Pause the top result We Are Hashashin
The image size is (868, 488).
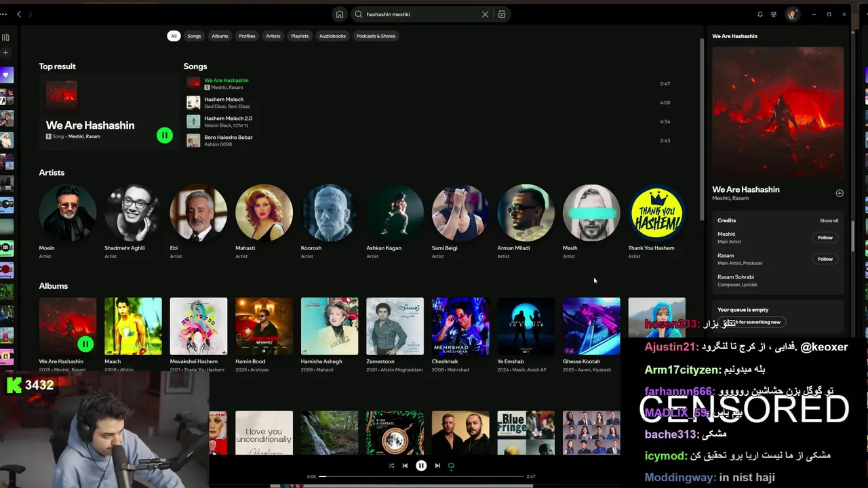[164, 136]
